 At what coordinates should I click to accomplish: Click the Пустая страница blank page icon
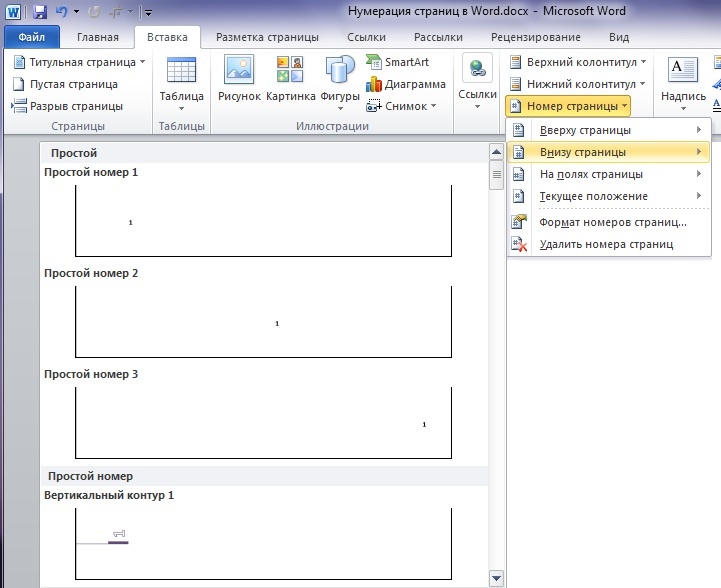[19, 84]
